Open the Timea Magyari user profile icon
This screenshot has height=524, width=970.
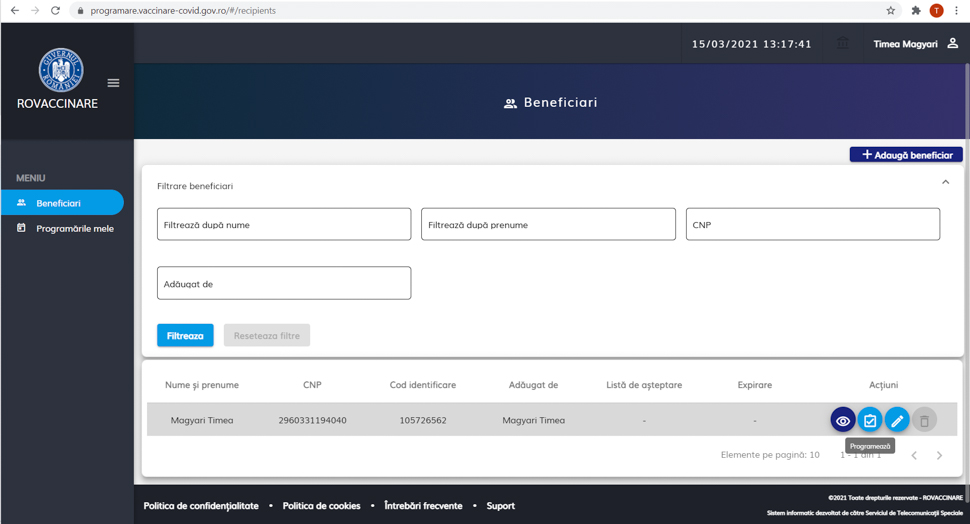(x=952, y=44)
